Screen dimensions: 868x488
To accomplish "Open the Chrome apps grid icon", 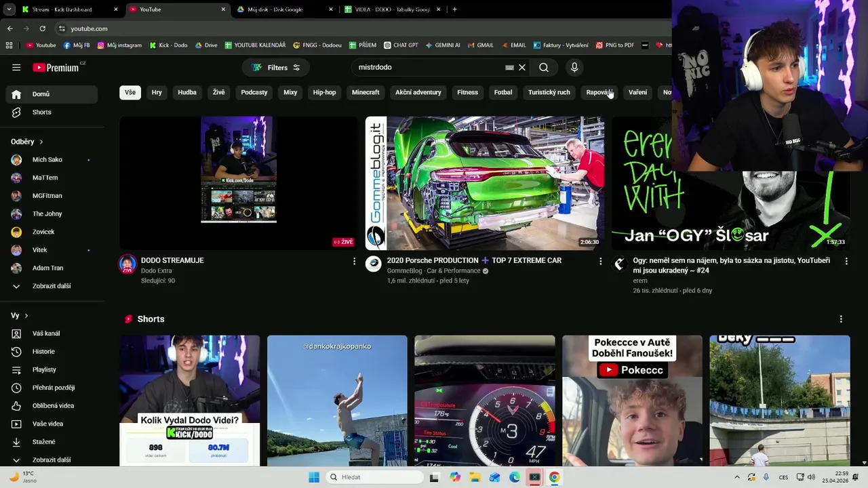I will pos(9,45).
